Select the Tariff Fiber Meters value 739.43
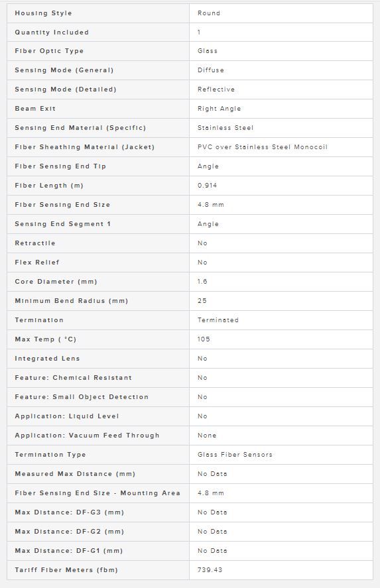This screenshot has height=588, width=380. tap(210, 570)
